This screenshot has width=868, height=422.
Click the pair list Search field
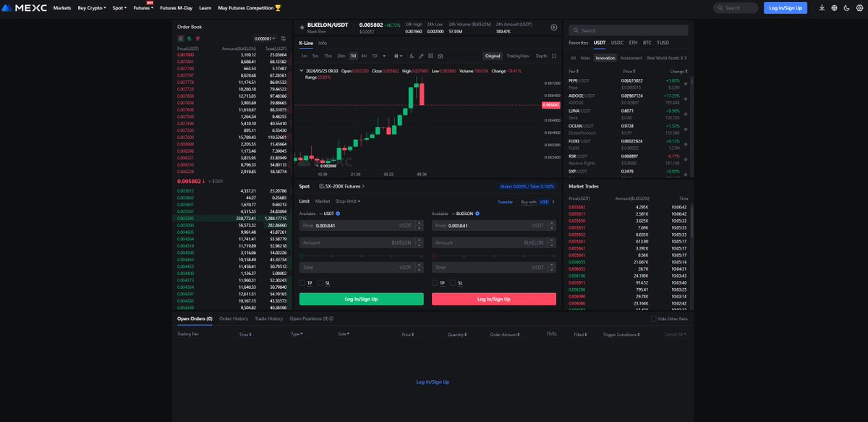pyautogui.click(x=628, y=30)
